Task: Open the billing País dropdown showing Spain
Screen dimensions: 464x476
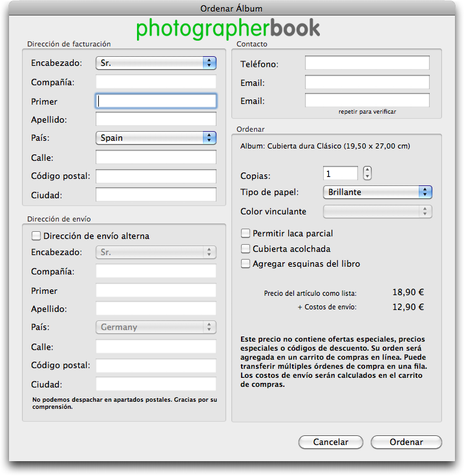Action: (156, 138)
